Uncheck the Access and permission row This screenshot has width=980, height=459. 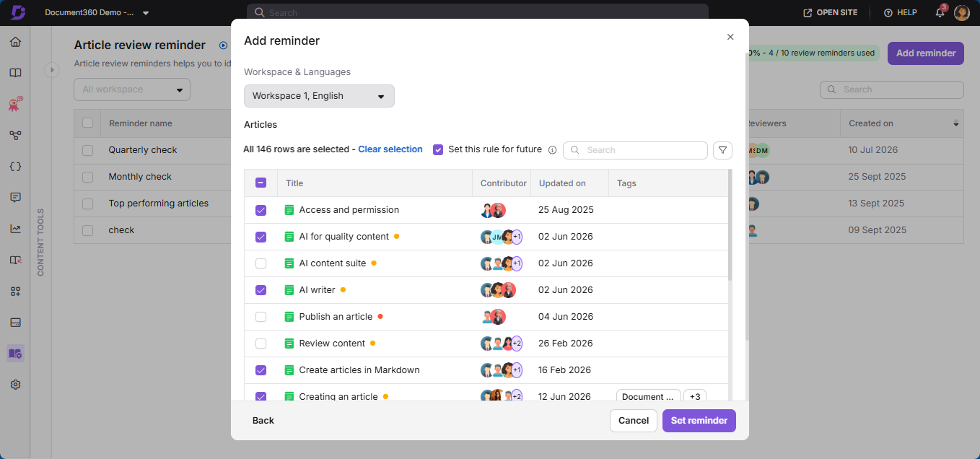click(261, 210)
